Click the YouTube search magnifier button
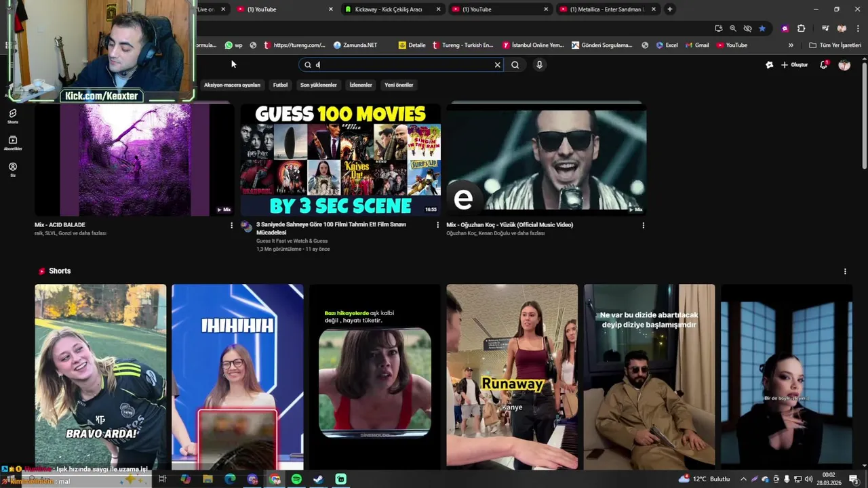The height and width of the screenshot is (488, 868). click(515, 65)
